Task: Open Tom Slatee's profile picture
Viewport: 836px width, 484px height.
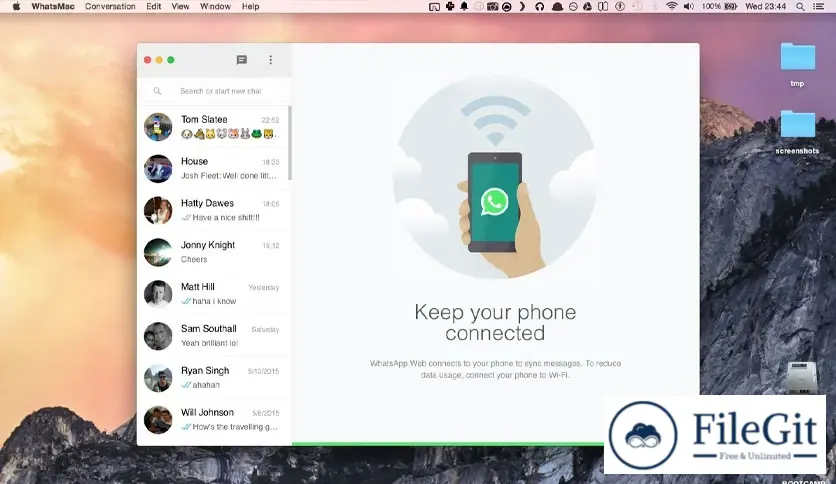Action: [x=158, y=127]
